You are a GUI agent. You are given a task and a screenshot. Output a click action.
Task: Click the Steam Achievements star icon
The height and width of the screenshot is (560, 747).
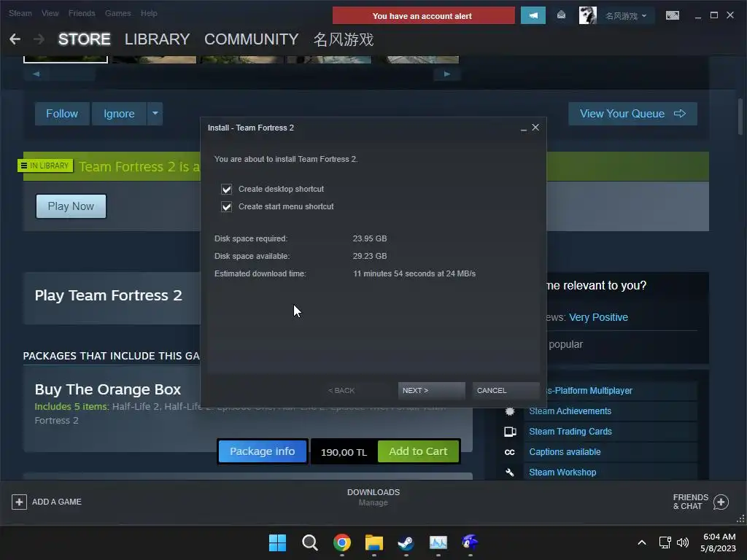510,411
